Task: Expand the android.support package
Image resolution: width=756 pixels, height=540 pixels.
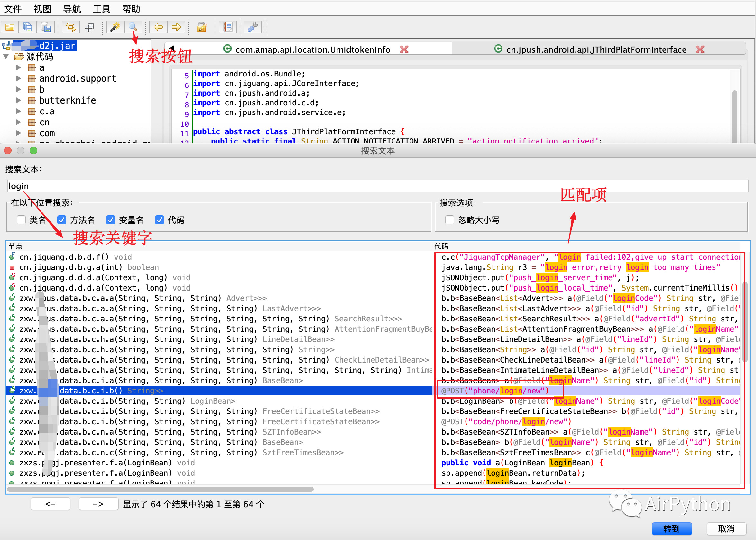Action: coord(19,78)
